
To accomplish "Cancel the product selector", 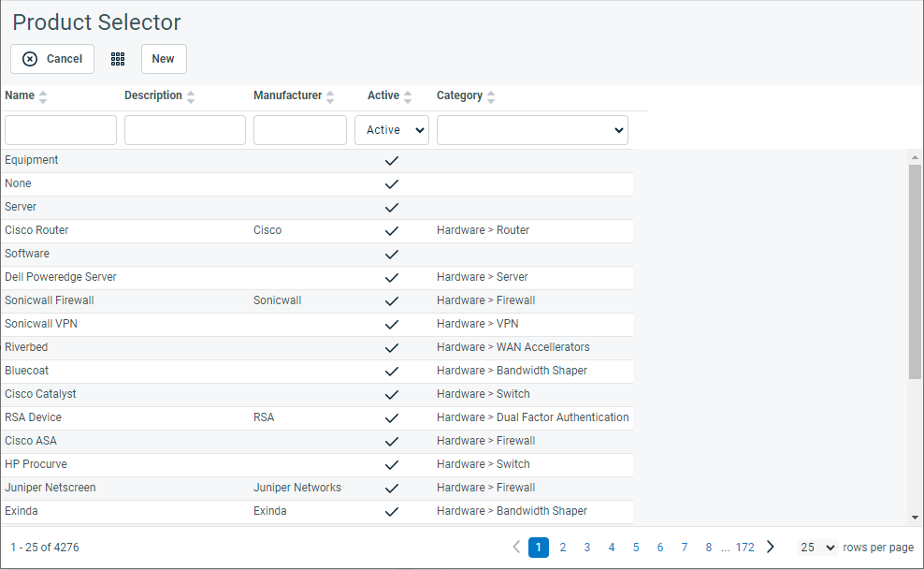I will point(52,59).
